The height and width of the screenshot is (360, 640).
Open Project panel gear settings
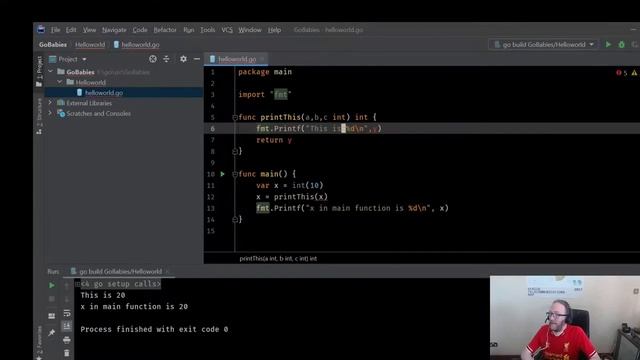tap(183, 59)
